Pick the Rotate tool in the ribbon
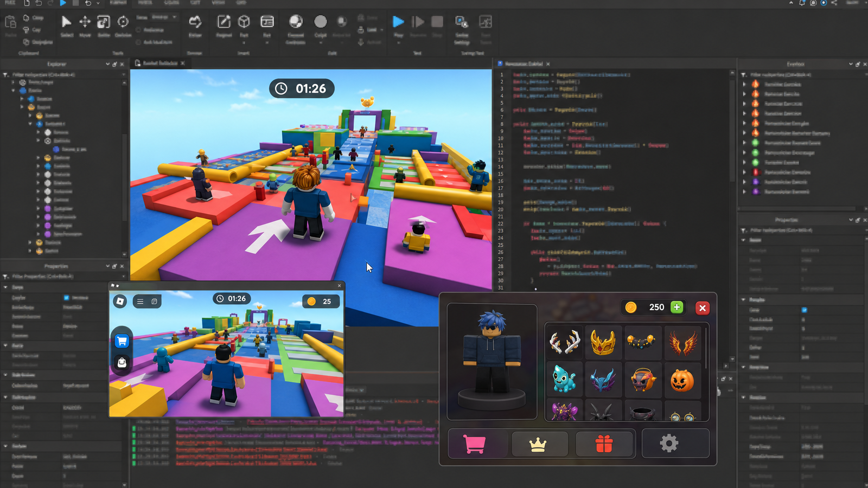This screenshot has width=868, height=488. click(x=123, y=22)
